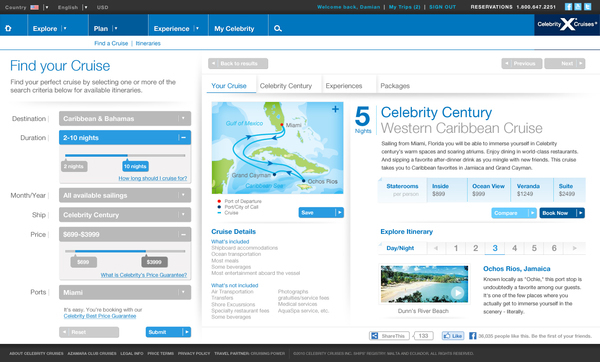The height and width of the screenshot is (362, 600).
Task: Collapse the Price $699-$3999 section
Action: point(183,234)
